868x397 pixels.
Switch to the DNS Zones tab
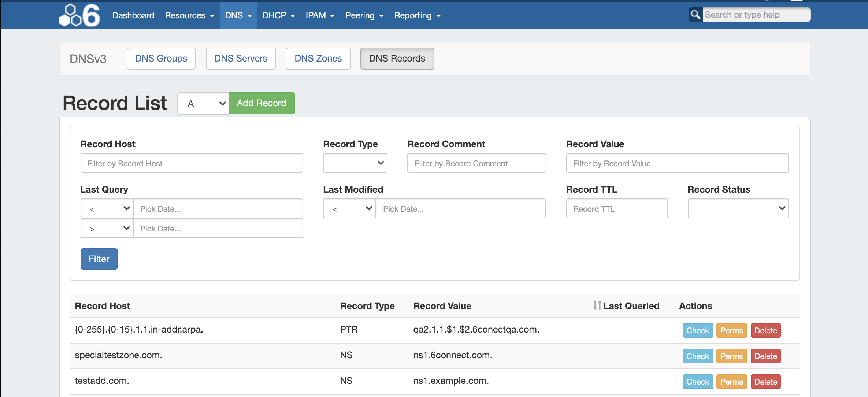318,59
